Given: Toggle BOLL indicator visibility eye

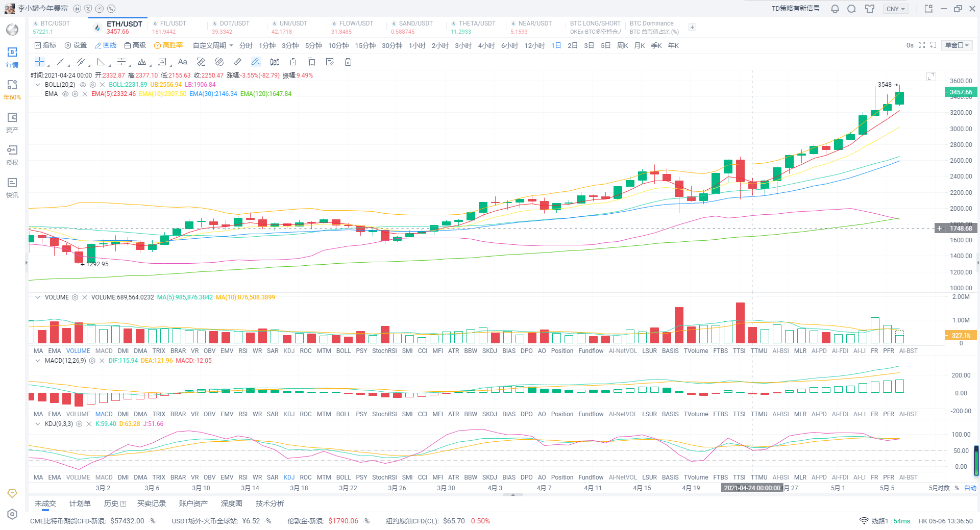Looking at the screenshot, I should 83,85.
